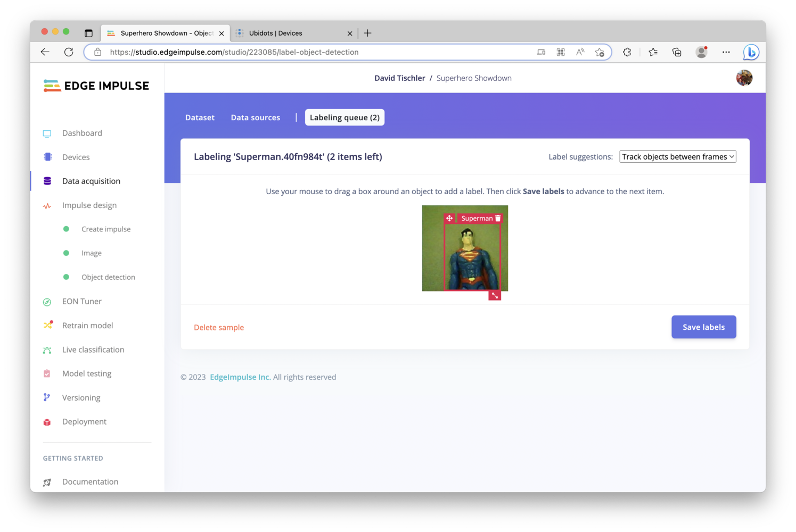Open the EdgeImpulse Inc. footer link
This screenshot has height=532, width=796.
[x=240, y=377]
